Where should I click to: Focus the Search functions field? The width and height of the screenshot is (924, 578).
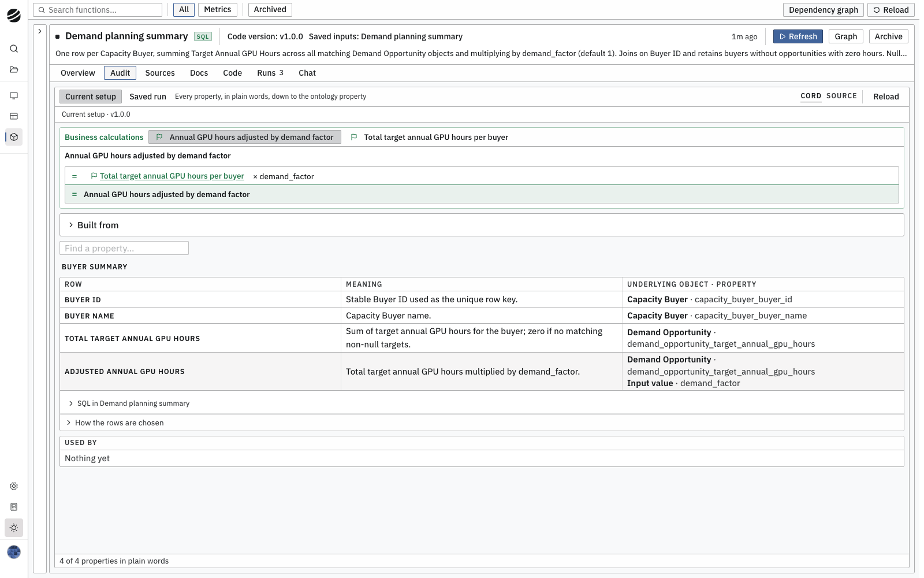(x=98, y=10)
